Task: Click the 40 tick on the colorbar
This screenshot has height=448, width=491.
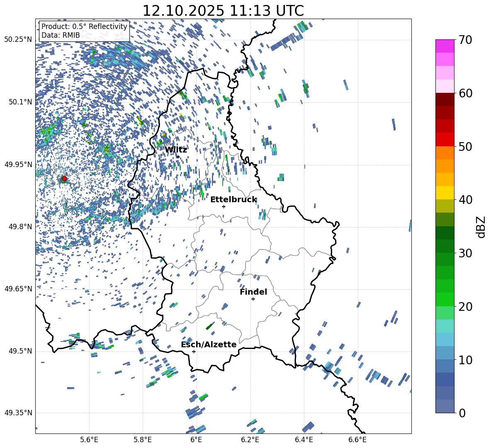Action: (465, 200)
